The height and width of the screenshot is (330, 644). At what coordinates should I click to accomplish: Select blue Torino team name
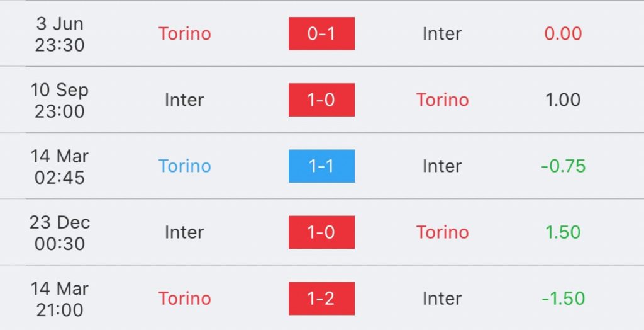(185, 166)
